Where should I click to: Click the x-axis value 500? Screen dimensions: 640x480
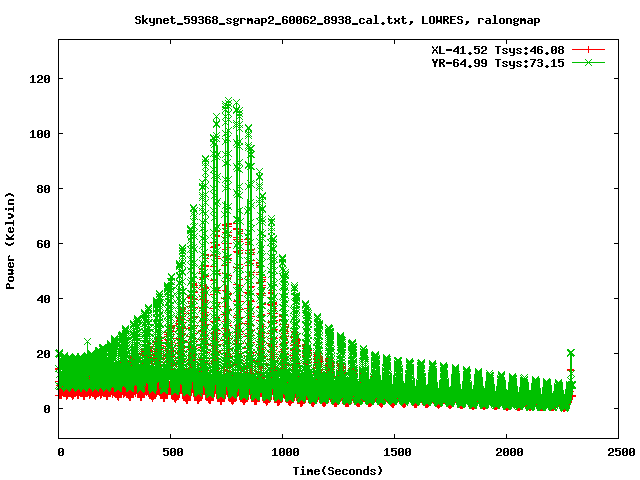tap(173, 452)
